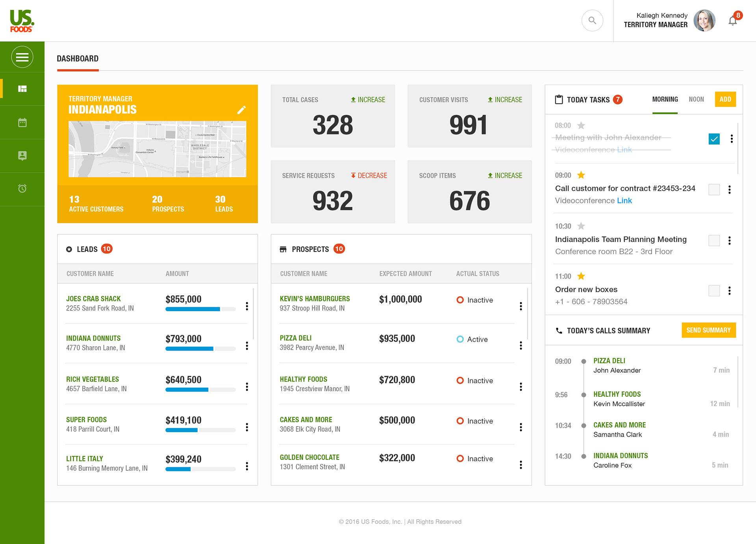This screenshot has width=756, height=544.
Task: Uncheck the Meeting with John Alexander task
Action: click(x=714, y=139)
